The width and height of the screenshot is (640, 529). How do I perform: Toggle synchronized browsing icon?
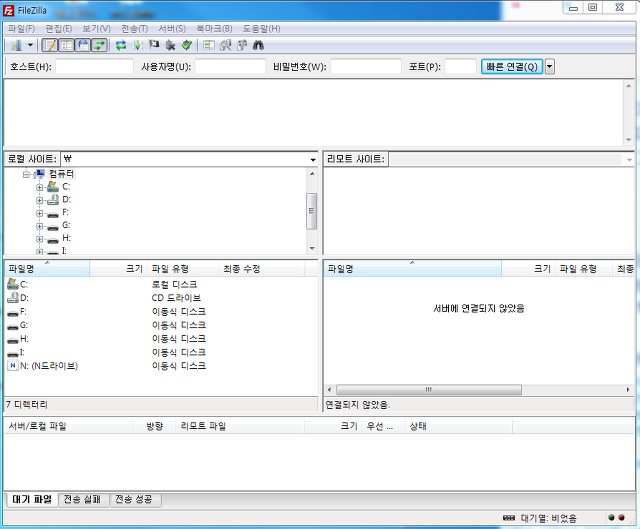coord(242,45)
